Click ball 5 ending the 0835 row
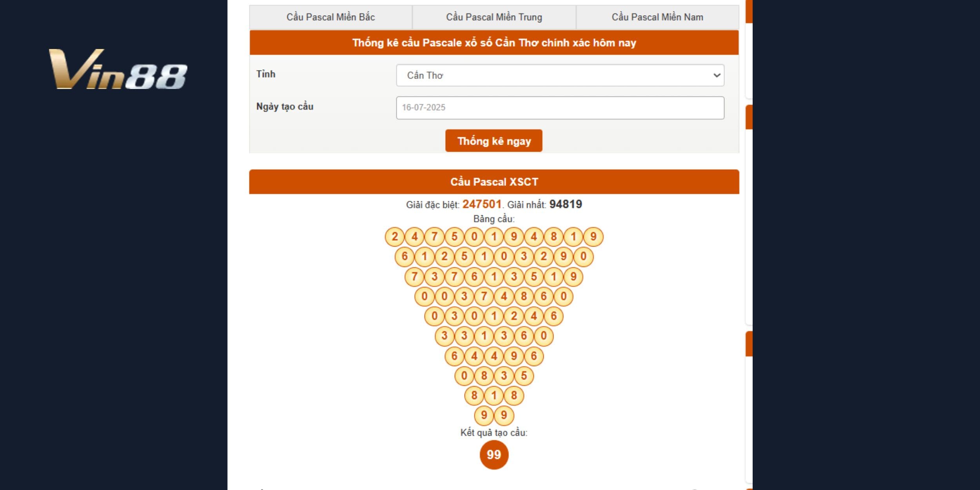The width and height of the screenshot is (980, 490). (524, 376)
